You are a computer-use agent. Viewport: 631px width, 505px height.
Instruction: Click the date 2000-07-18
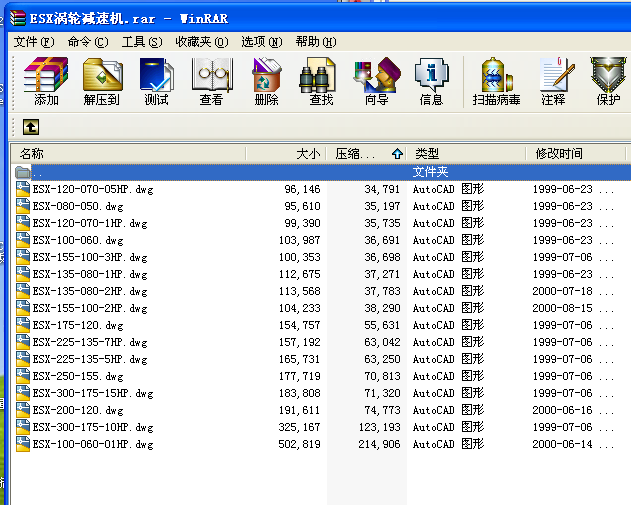(x=562, y=291)
